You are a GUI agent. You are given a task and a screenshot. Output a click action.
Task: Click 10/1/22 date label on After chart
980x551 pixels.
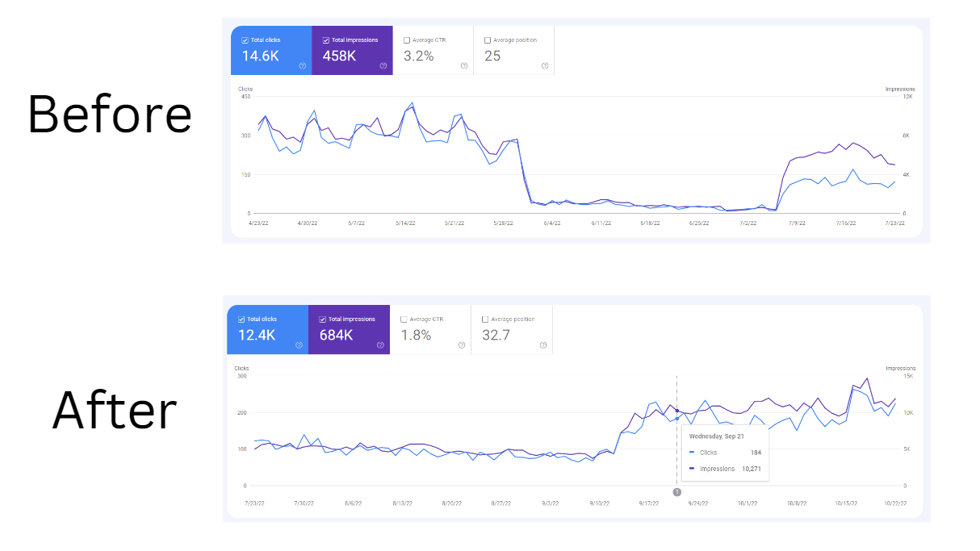coord(748,502)
